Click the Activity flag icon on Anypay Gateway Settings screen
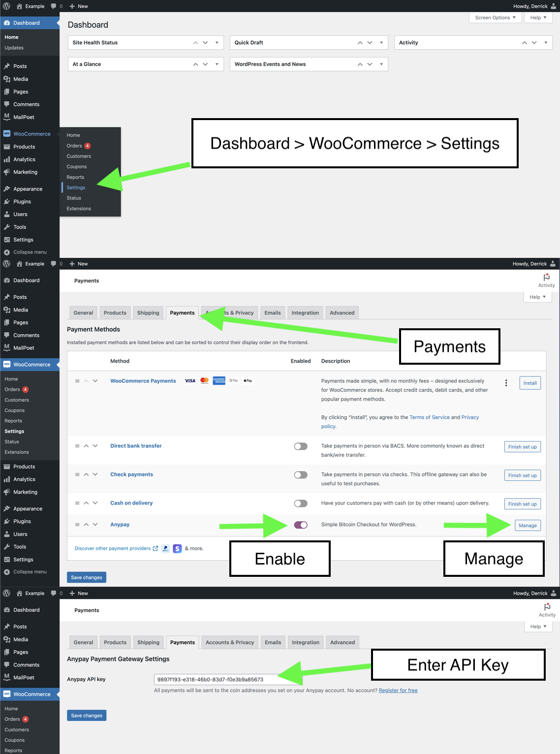560x754 pixels. 547,607
